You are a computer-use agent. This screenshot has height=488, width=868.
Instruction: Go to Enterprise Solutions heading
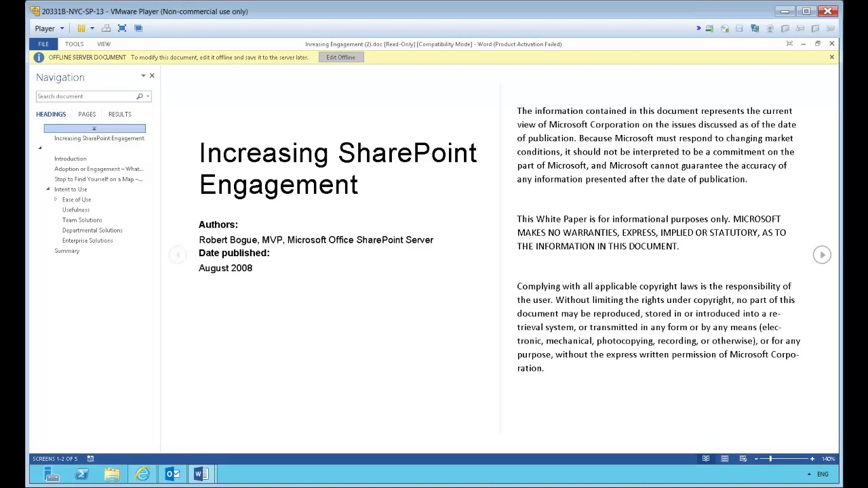tap(87, 241)
